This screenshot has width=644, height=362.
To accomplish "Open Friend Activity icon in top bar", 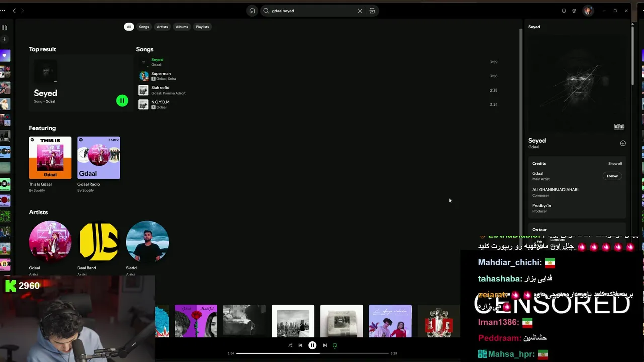I will tap(574, 11).
